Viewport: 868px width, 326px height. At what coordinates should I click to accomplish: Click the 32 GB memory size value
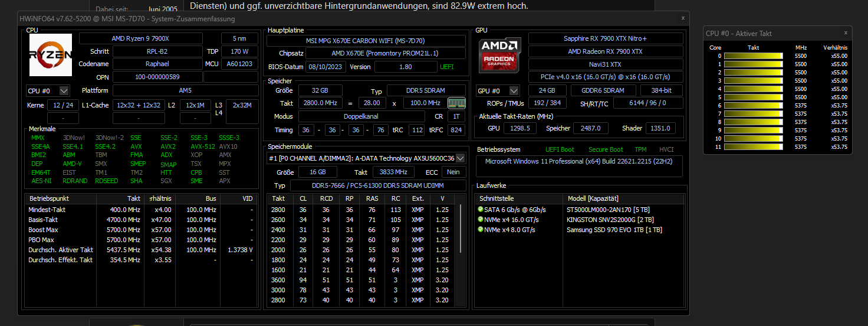[x=320, y=90]
